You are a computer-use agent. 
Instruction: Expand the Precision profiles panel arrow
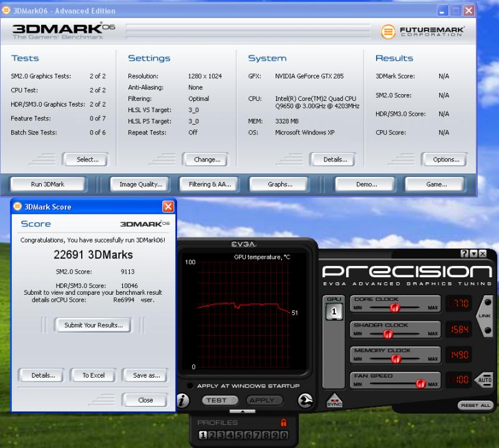point(243,411)
